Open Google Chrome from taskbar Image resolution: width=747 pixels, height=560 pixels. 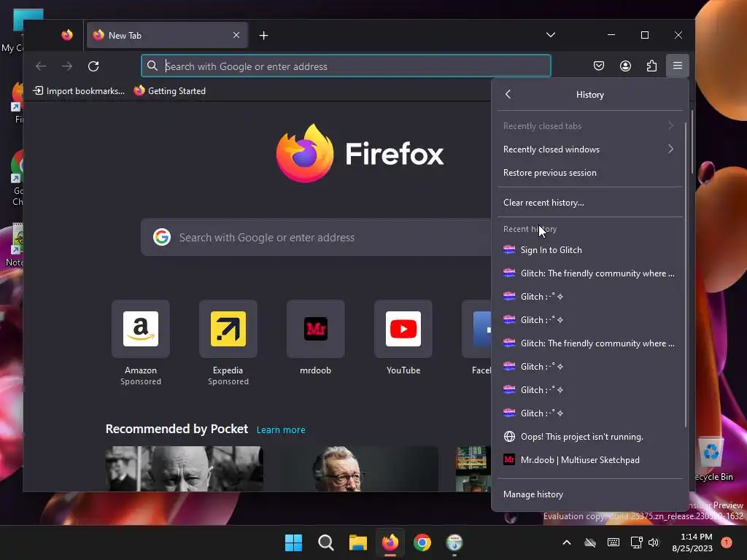(422, 542)
